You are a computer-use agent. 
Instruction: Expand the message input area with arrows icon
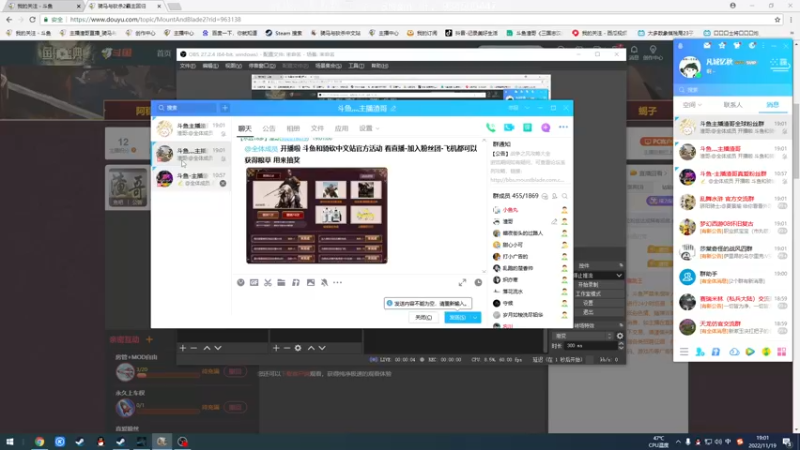coord(462,283)
